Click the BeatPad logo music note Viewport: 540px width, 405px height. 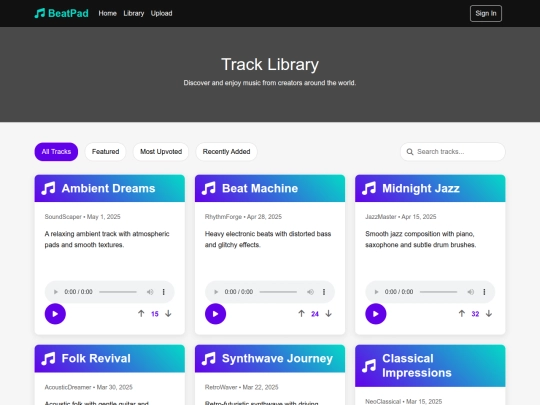pos(40,13)
